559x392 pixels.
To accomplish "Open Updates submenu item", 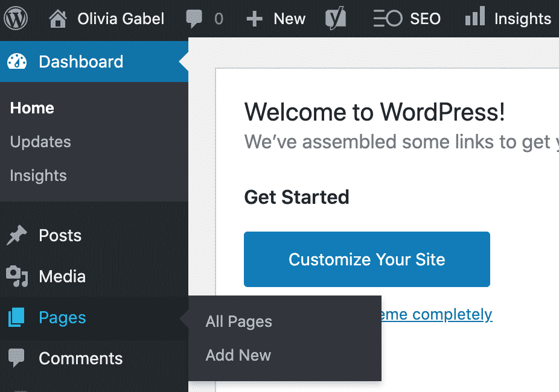I will tap(40, 142).
